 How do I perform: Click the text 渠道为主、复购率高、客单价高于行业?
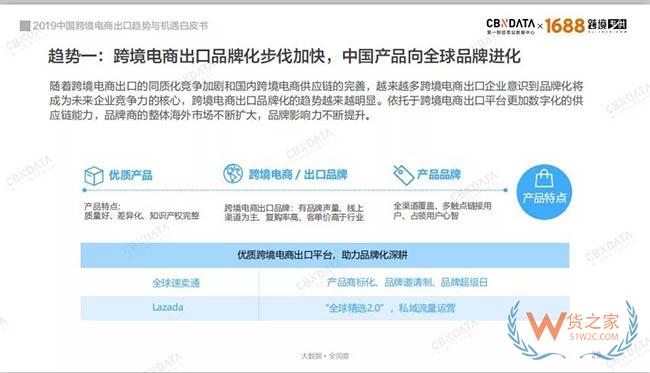294,217
